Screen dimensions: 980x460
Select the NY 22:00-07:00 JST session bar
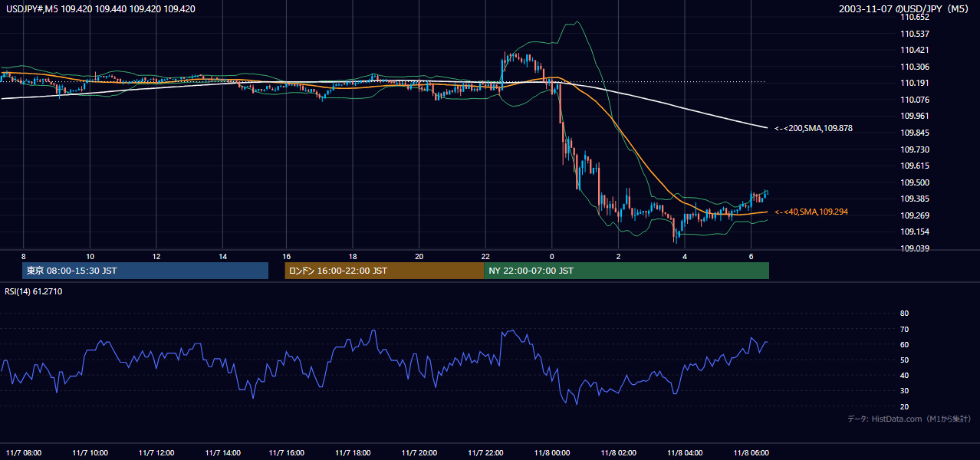click(x=626, y=271)
